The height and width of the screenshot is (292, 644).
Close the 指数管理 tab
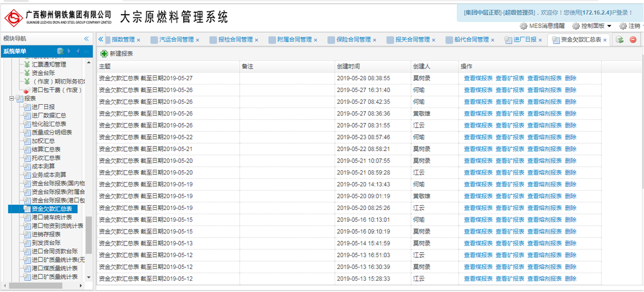pyautogui.click(x=139, y=40)
